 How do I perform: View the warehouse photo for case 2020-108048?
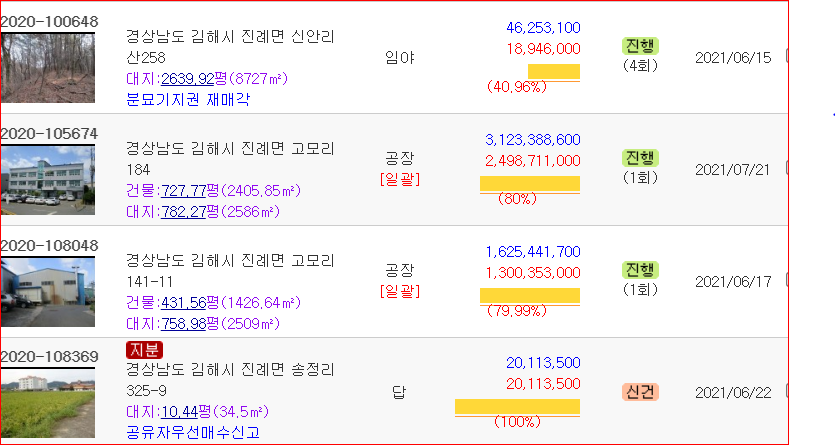(x=48, y=292)
